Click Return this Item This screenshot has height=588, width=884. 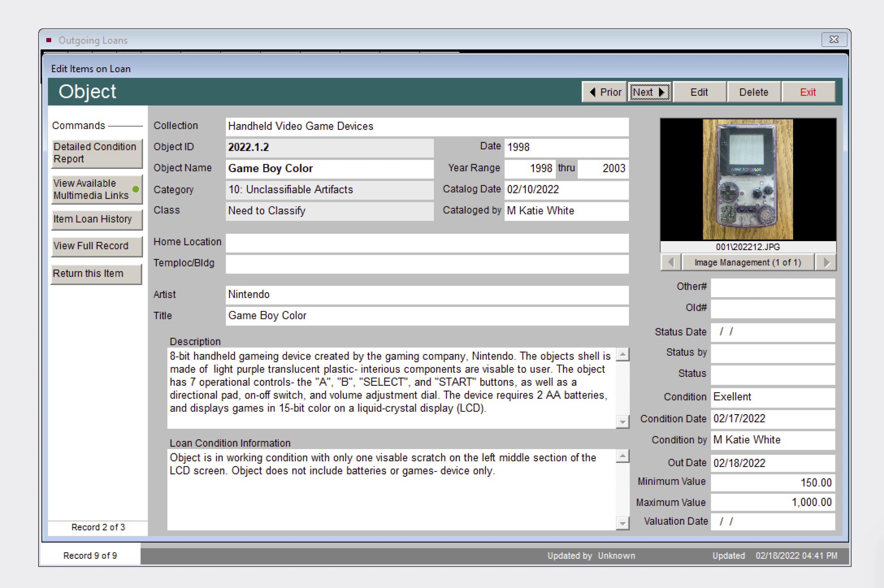point(96,274)
